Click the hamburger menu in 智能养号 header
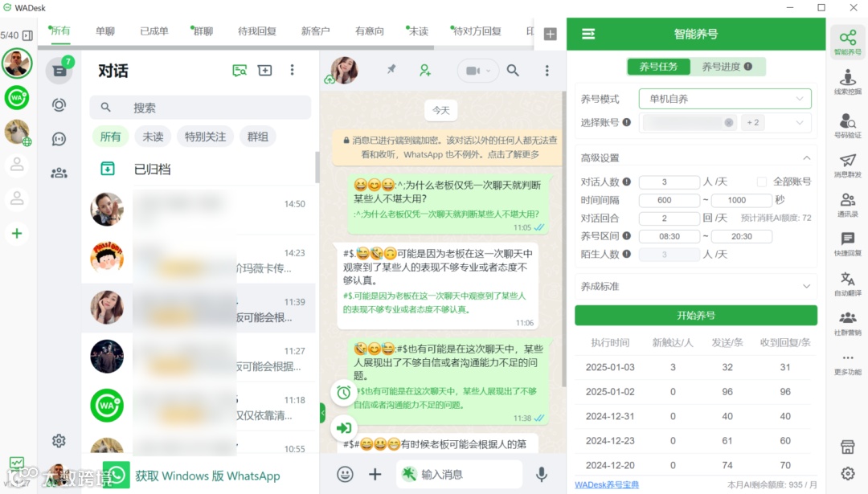Image resolution: width=868 pixels, height=494 pixels. (x=588, y=35)
